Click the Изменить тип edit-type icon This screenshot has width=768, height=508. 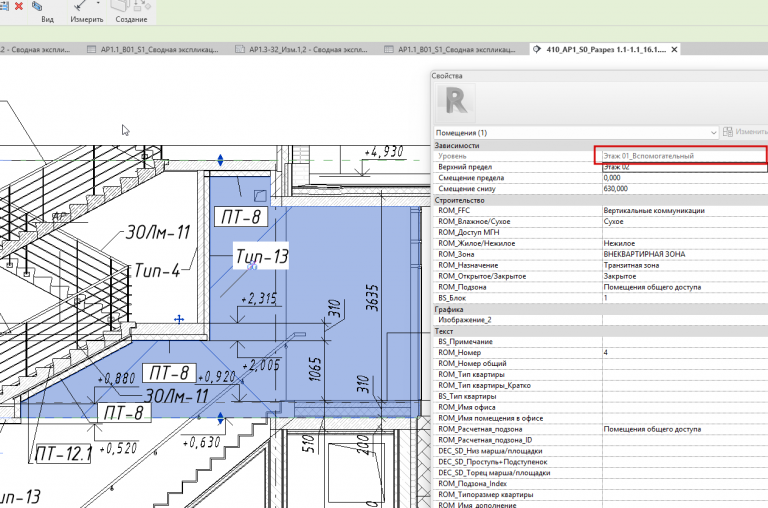728,132
